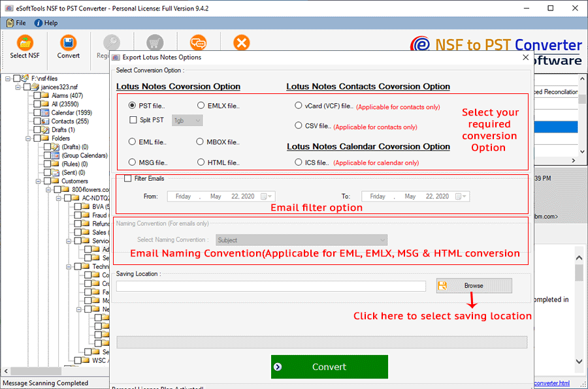Click the Drafts (1) folder icon

point(46,130)
